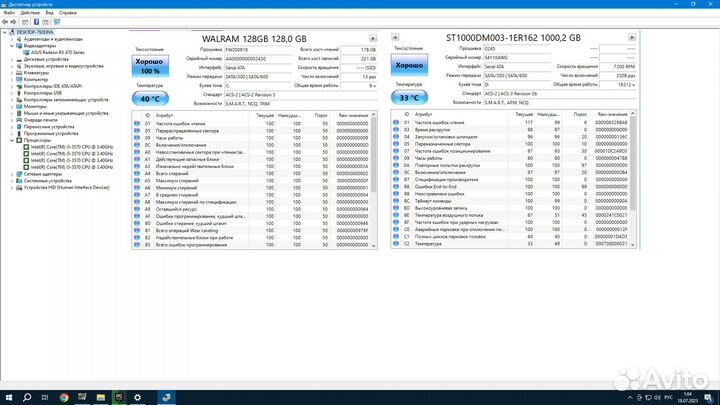Screen dimensions: 720x405
Task: Select Звуковые, игровые и видеоустройства item
Action: (x=63, y=66)
